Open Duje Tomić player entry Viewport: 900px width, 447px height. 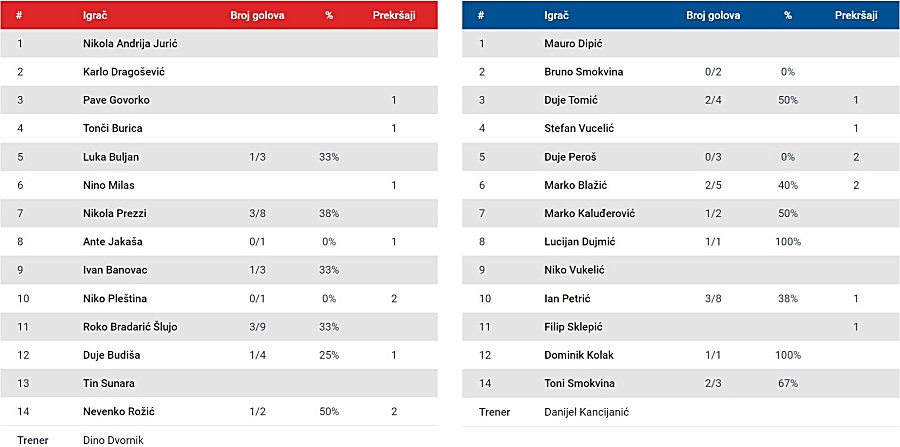[571, 100]
